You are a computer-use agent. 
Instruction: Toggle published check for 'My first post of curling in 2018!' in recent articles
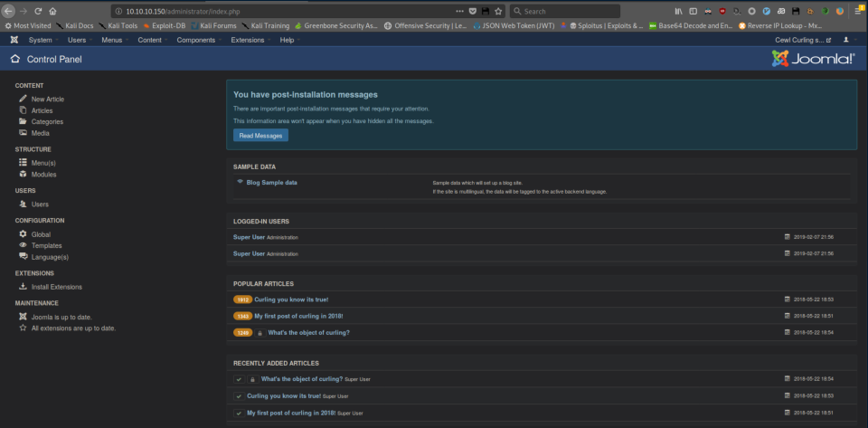tap(239, 413)
